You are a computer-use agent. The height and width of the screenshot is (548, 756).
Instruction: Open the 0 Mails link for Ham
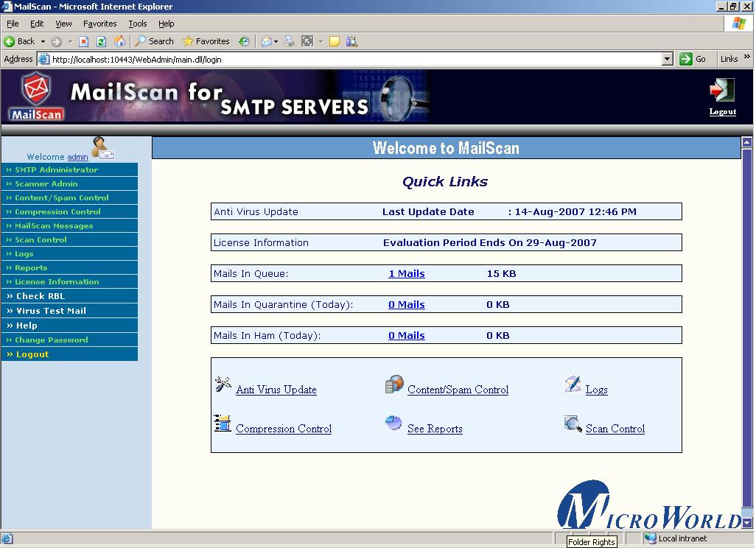click(407, 335)
